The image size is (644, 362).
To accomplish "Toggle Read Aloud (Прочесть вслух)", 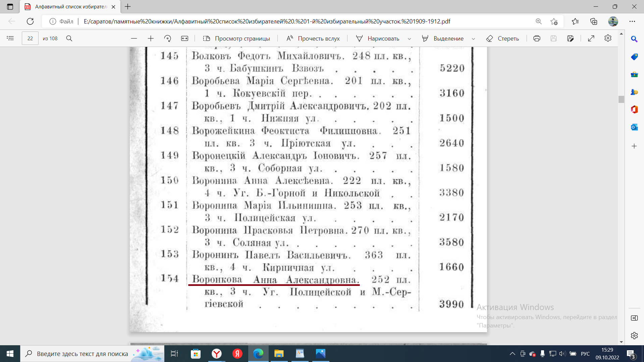I will coord(313,39).
